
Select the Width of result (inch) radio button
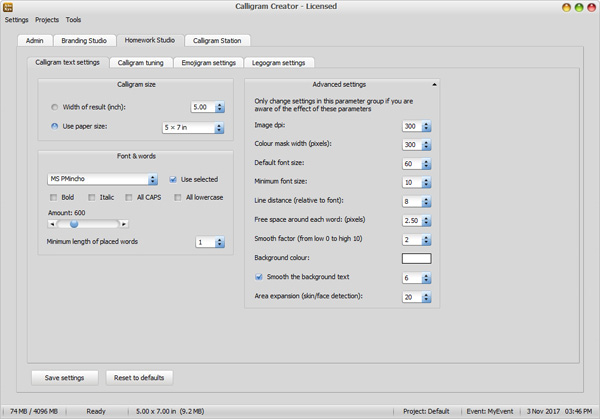tap(54, 107)
